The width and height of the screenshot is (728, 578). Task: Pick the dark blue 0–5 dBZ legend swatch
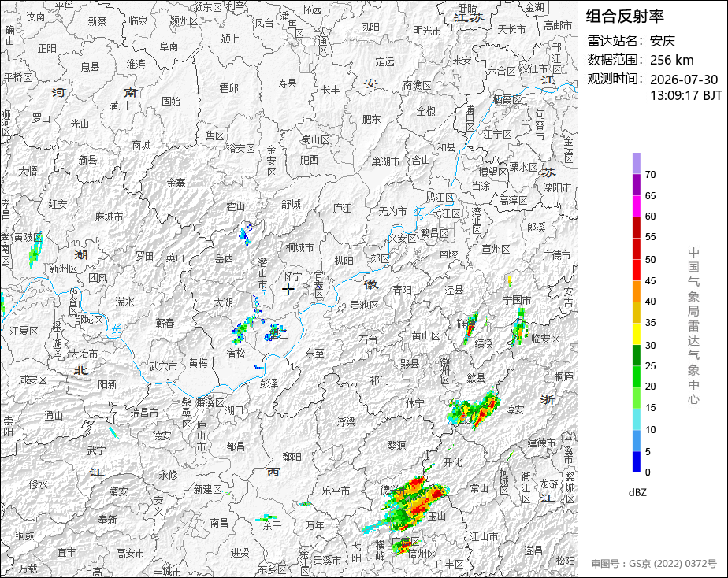[x=636, y=461]
